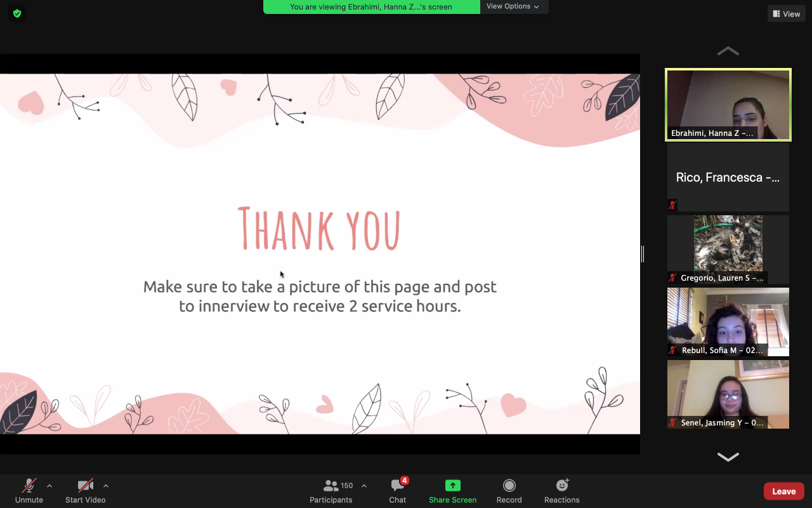
Task: Open the Participants panel
Action: point(331,491)
